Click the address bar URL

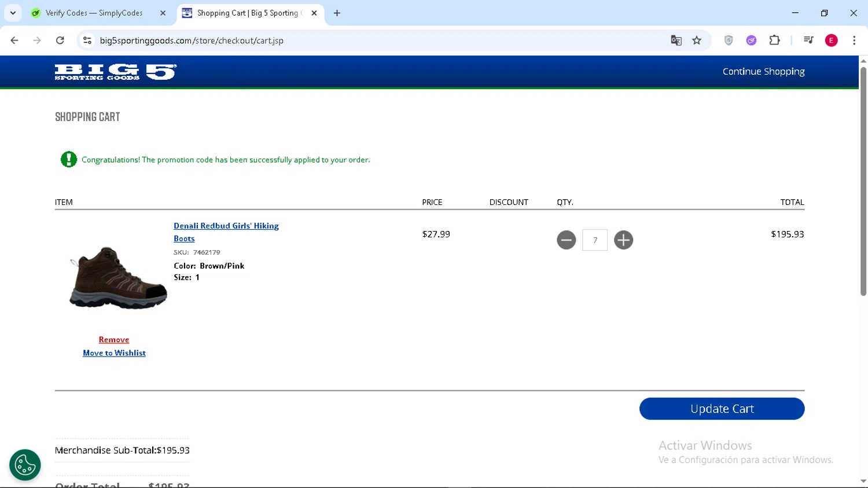point(192,41)
